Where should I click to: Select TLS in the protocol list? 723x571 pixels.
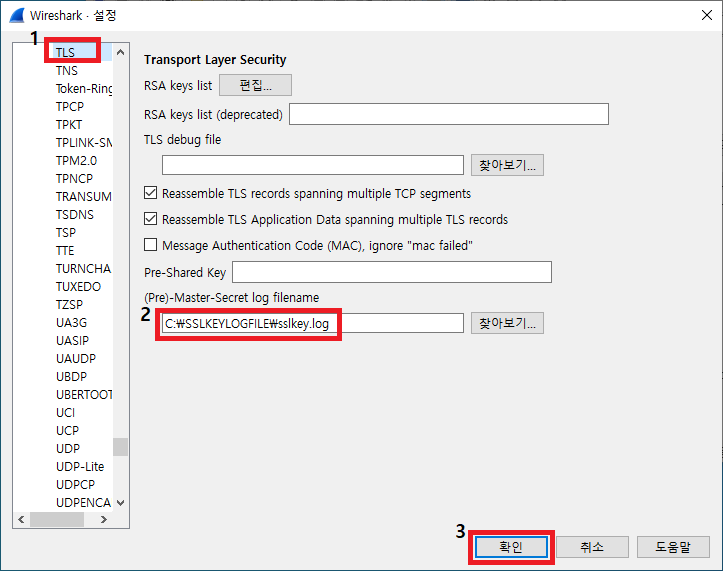[x=65, y=53]
